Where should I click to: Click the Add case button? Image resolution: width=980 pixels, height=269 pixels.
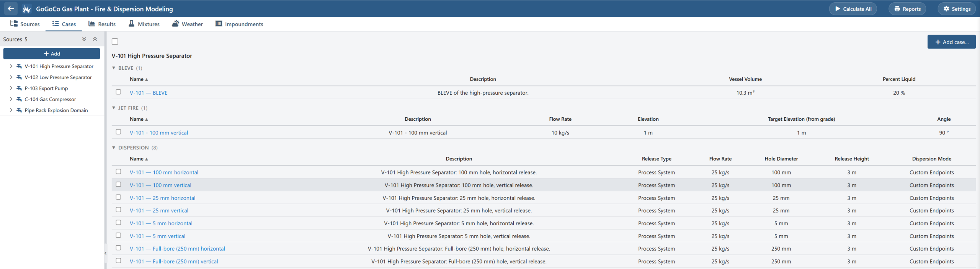[x=951, y=42]
